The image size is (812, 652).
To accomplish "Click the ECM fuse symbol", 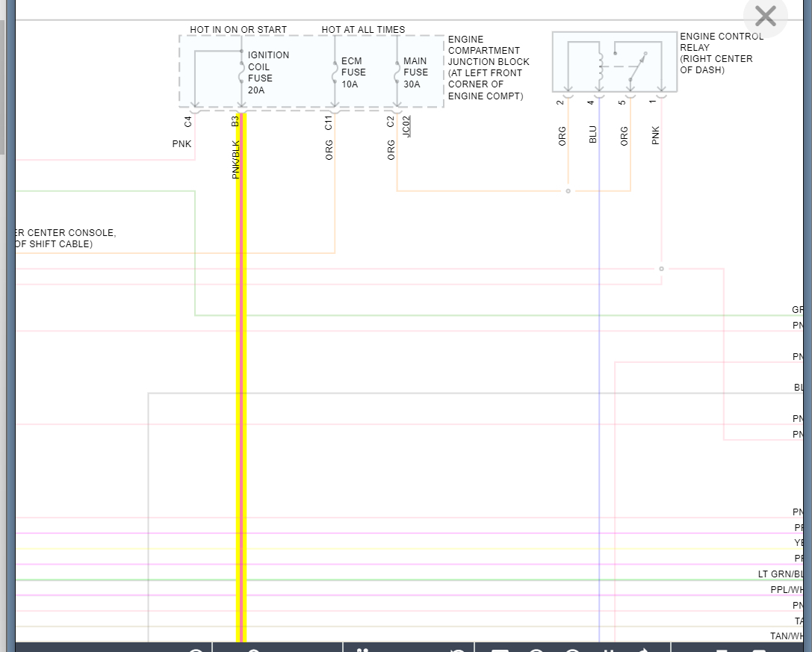I will (335, 72).
